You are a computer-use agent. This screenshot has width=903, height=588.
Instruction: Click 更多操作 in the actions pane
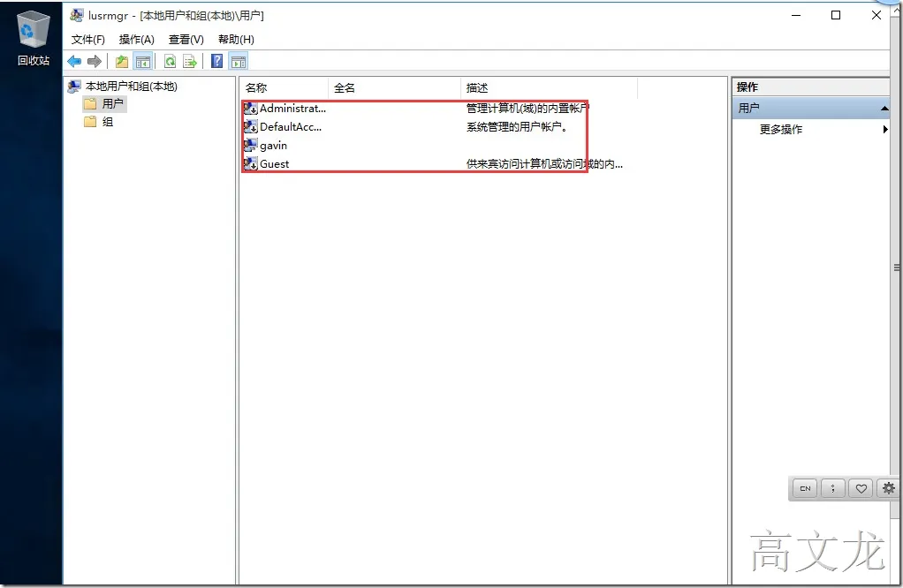[781, 130]
